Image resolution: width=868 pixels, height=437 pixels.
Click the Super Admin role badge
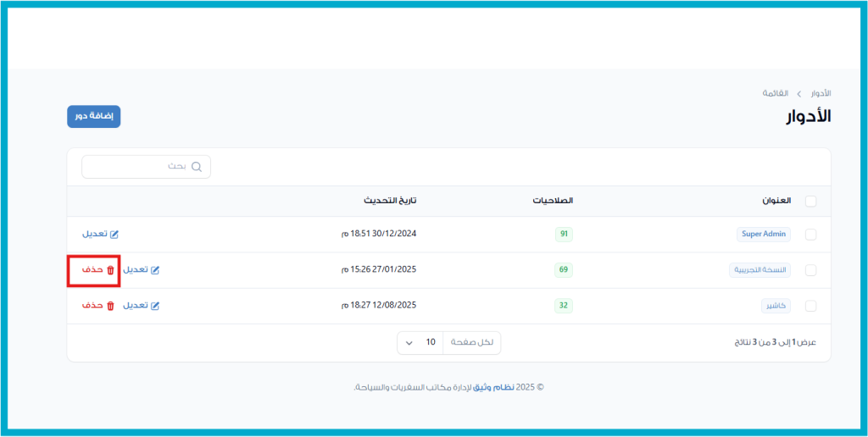tap(763, 235)
